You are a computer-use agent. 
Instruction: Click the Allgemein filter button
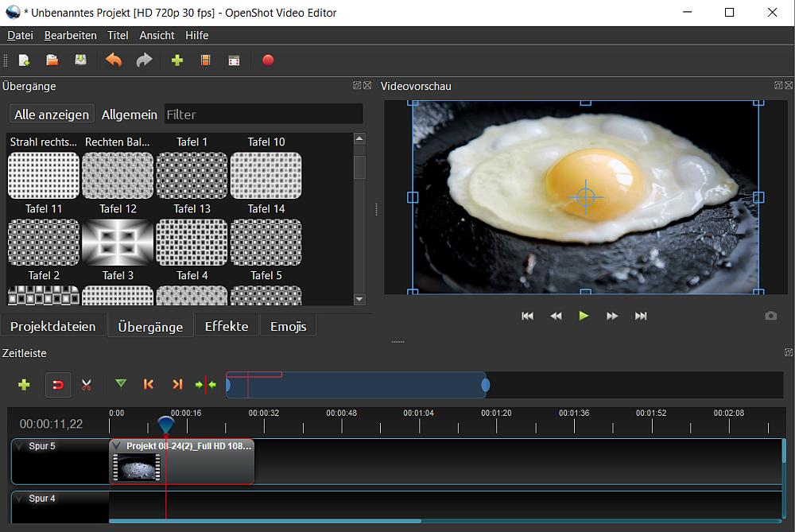point(129,115)
